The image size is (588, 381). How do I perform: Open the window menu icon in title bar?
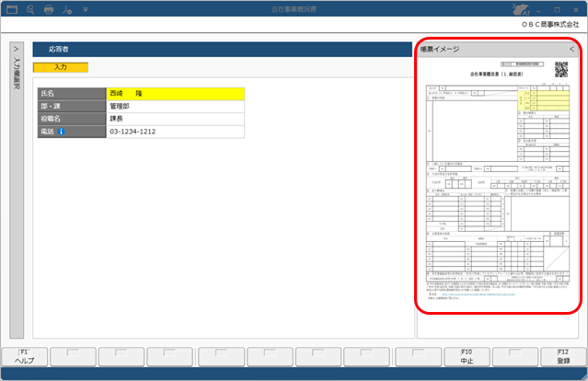click(x=12, y=9)
